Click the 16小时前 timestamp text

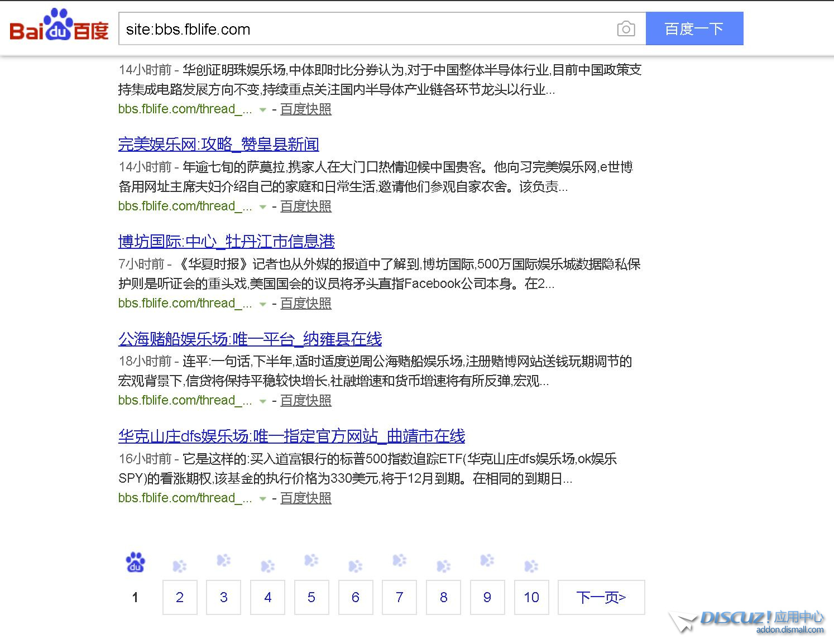(x=145, y=459)
